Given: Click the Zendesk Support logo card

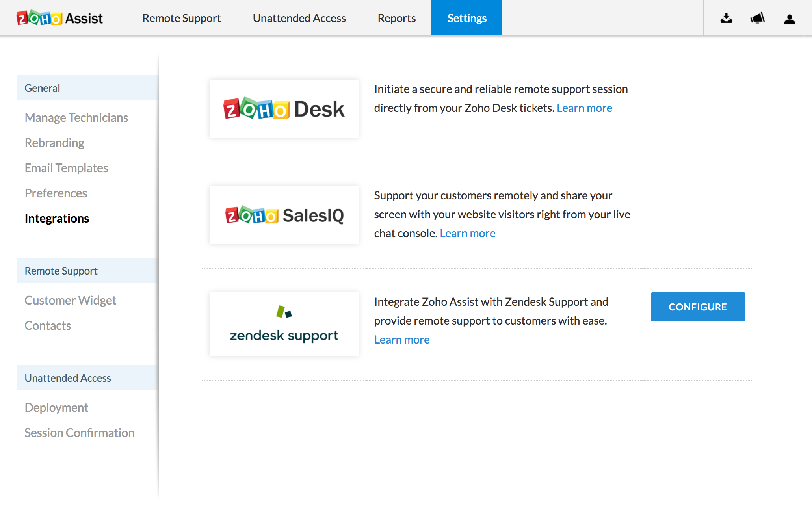Looking at the screenshot, I should pos(284,324).
